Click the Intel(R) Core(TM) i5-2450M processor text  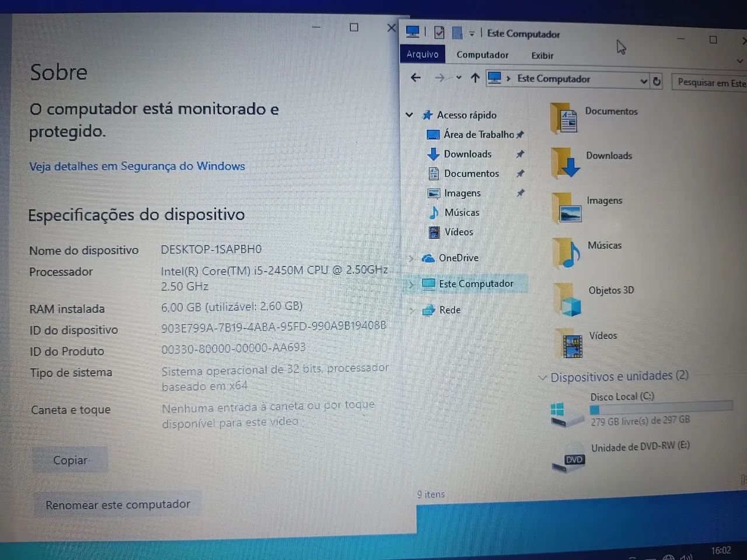(x=274, y=278)
